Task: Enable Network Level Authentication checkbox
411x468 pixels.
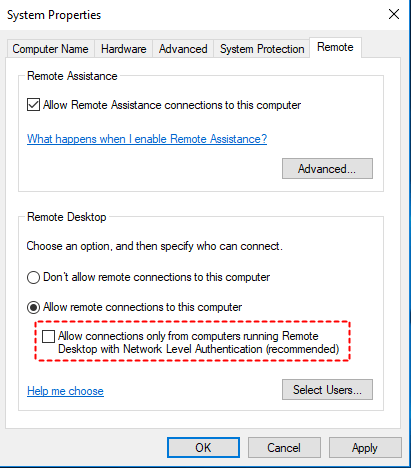Action: click(48, 336)
